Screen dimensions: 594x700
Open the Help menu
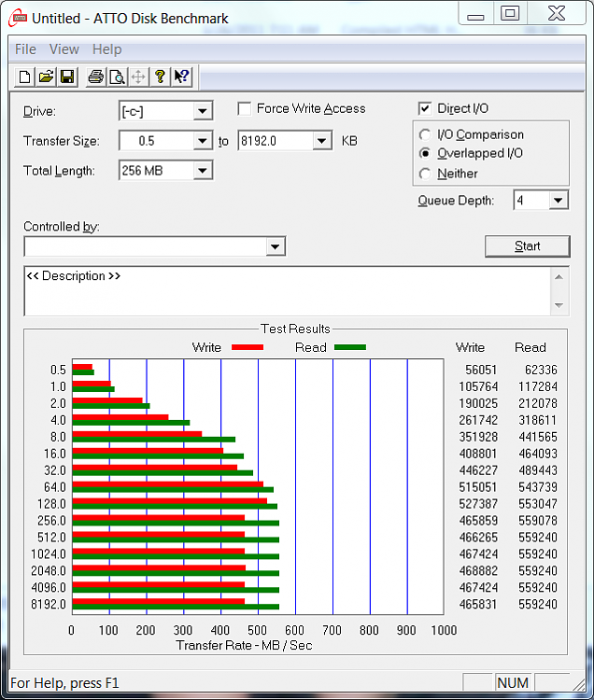(x=106, y=49)
